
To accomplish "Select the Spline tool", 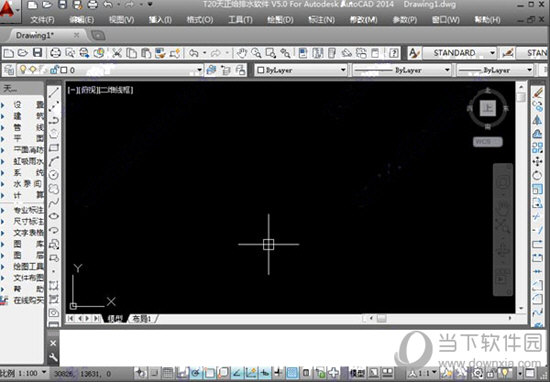I will tap(54, 202).
